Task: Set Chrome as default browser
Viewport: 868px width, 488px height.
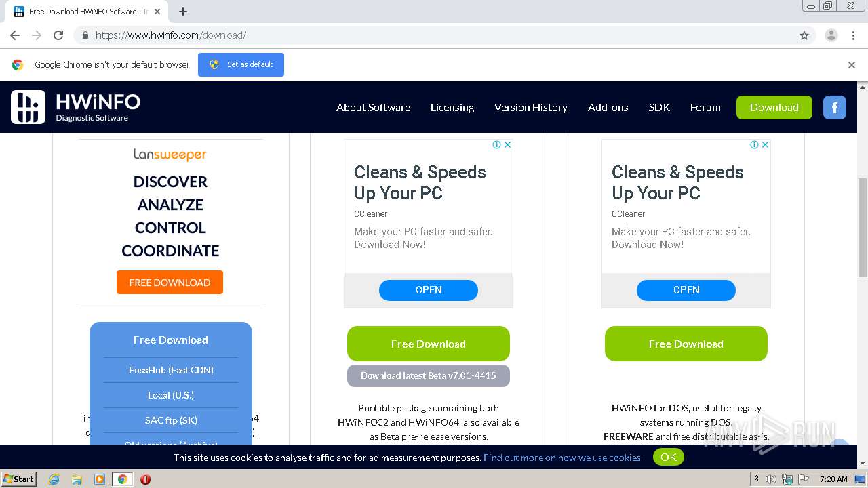Action: point(241,64)
